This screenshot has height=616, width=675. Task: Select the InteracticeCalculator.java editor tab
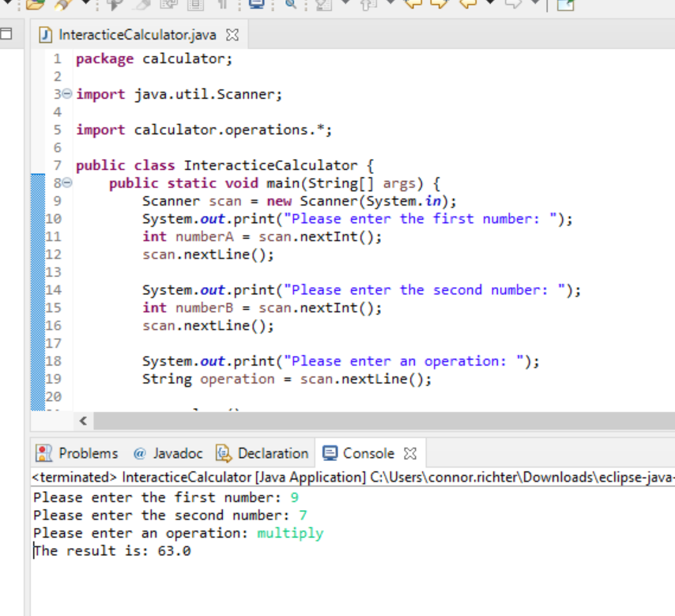point(138,35)
